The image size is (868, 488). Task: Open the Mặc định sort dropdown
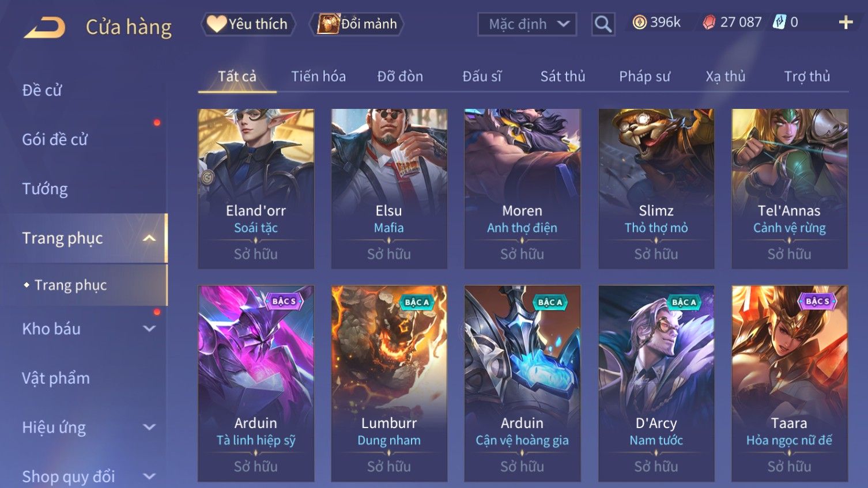click(527, 24)
